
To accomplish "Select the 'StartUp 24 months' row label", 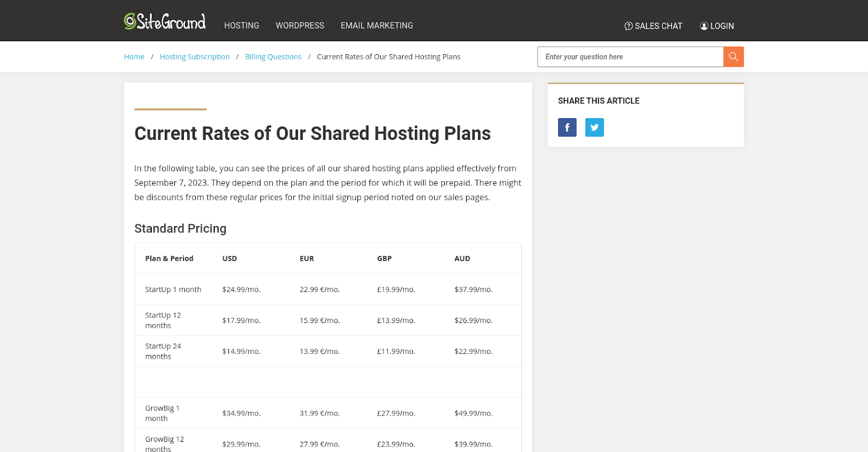I will [x=163, y=351].
